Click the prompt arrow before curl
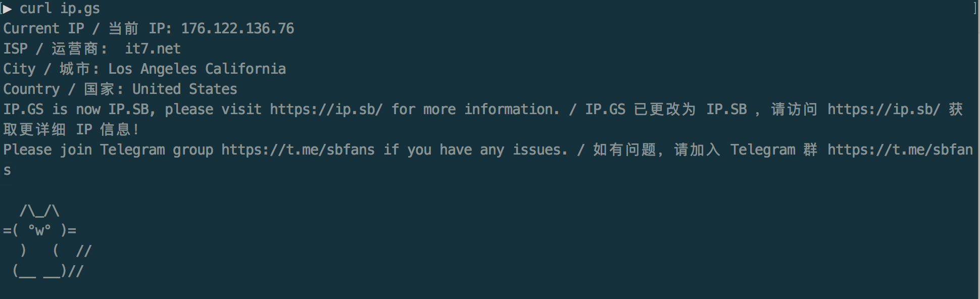The image size is (980, 299). [x=7, y=9]
